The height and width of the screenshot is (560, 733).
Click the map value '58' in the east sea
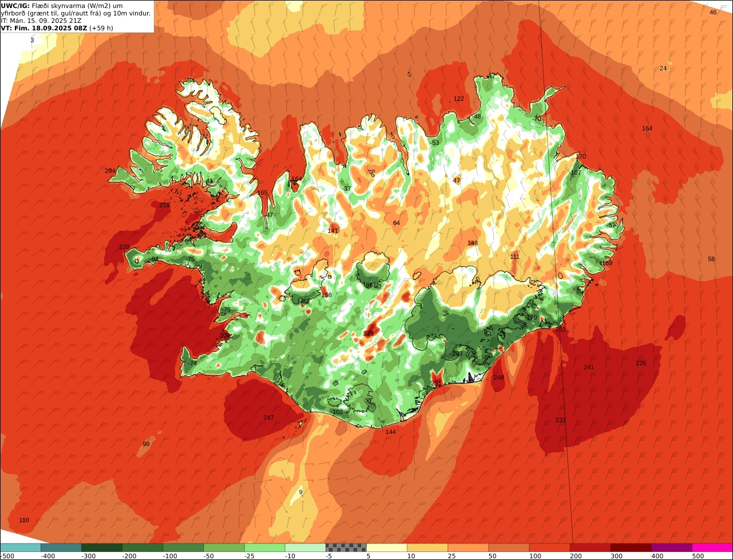click(x=711, y=259)
